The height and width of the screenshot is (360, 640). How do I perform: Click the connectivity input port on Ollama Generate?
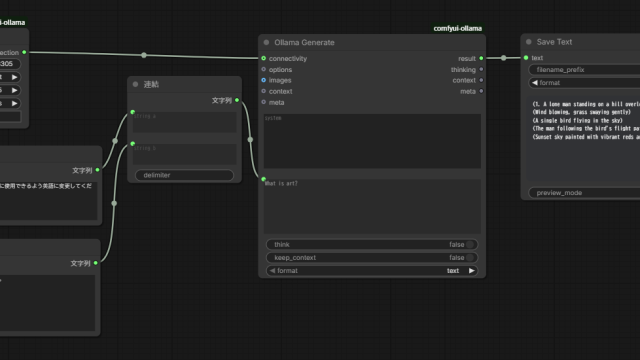[264, 58]
